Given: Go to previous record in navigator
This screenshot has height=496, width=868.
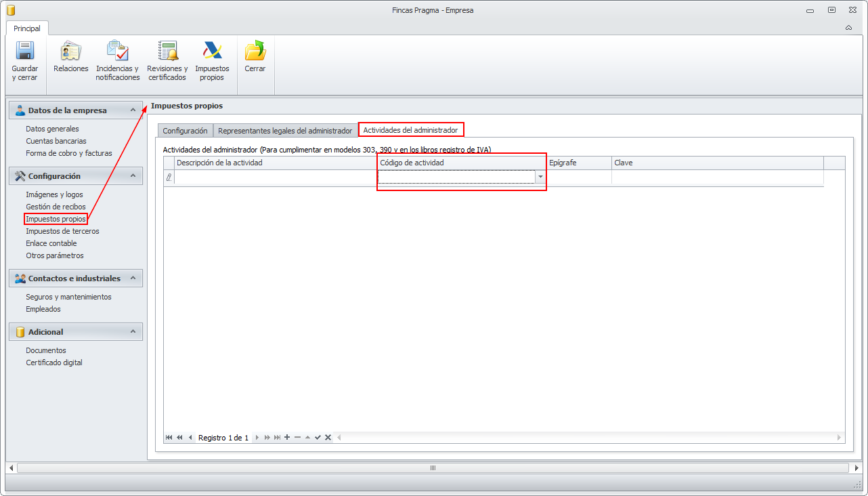Looking at the screenshot, I should click(190, 438).
